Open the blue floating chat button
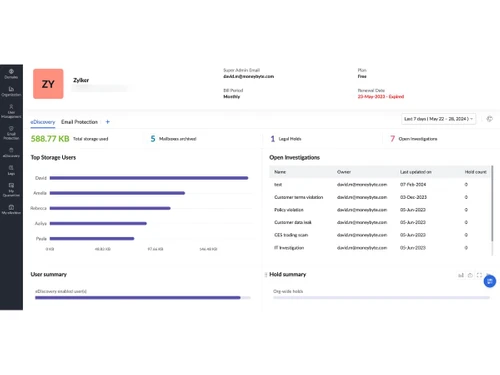500x375 pixels. [x=490, y=281]
